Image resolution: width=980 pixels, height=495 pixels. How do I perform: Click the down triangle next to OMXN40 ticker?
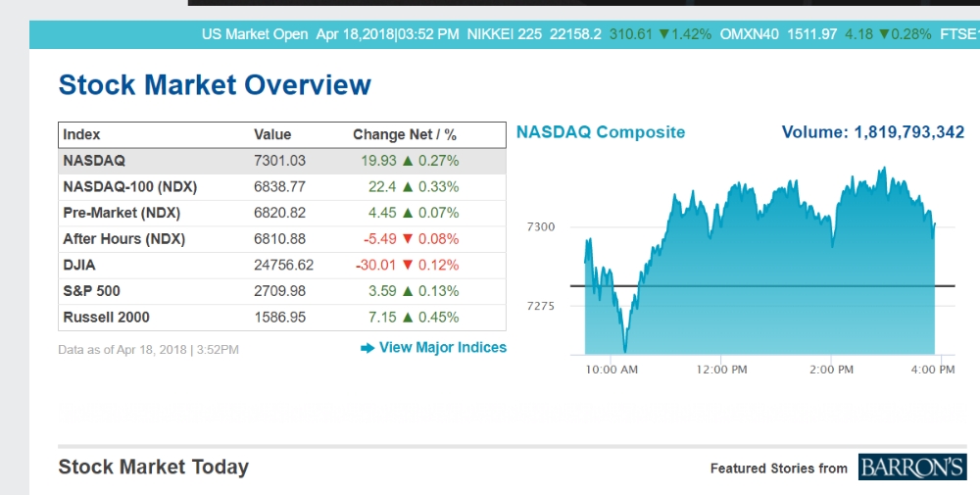884,34
